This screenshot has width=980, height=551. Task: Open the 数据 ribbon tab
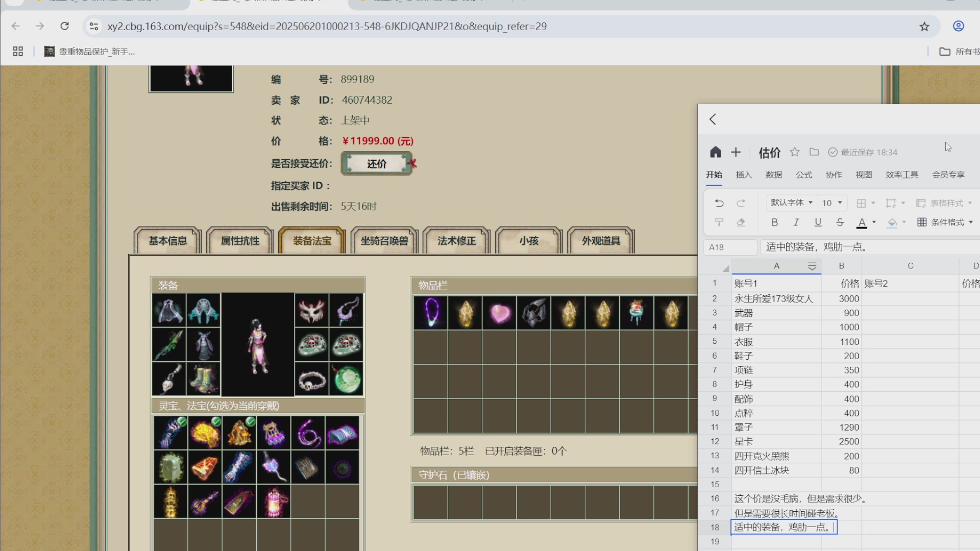(774, 175)
